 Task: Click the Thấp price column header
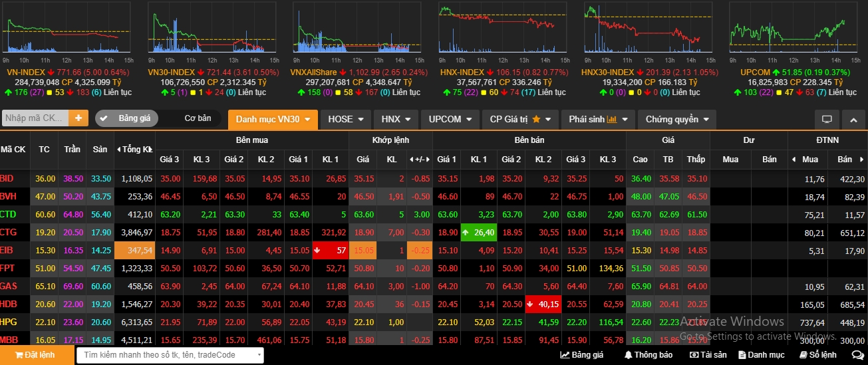(696, 160)
